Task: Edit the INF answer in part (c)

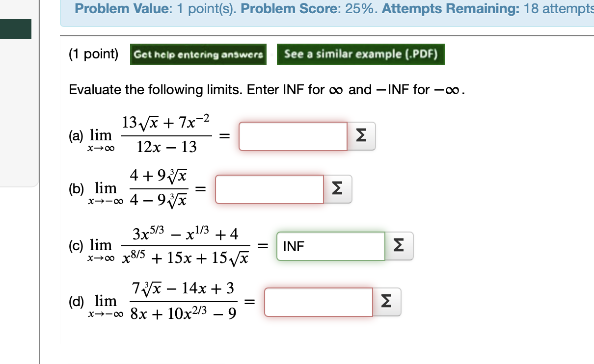Action: [x=330, y=246]
